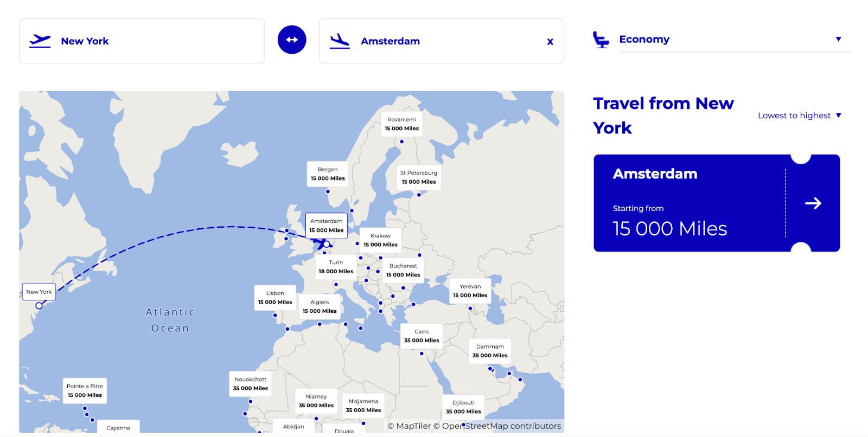The width and height of the screenshot is (868, 437).
Task: Choose St Petersburg destination on map
Action: (419, 177)
